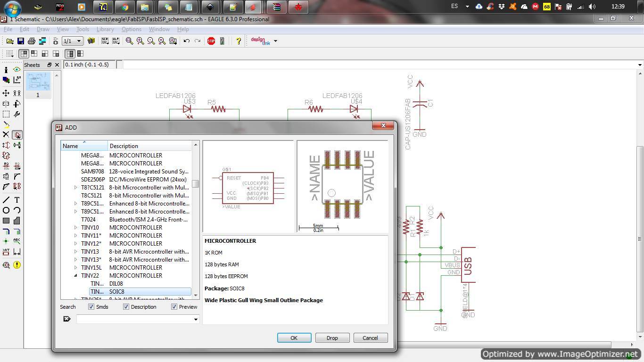Viewport: 644px width, 362px height.
Task: Open the Options menu
Action: pos(132,29)
